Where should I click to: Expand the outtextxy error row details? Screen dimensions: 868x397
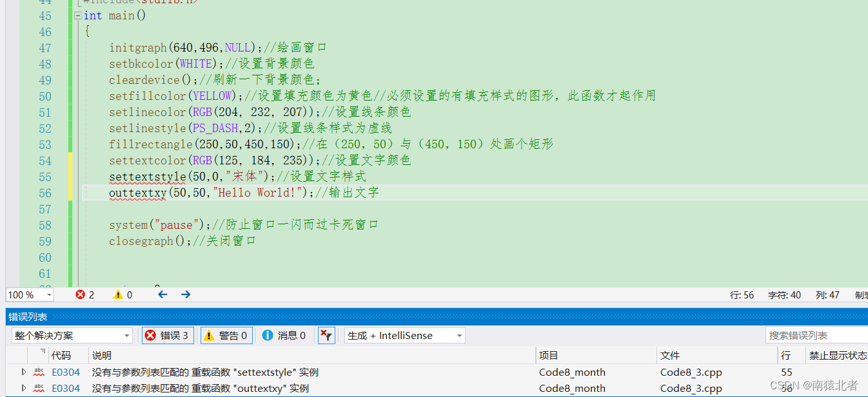pos(24,388)
